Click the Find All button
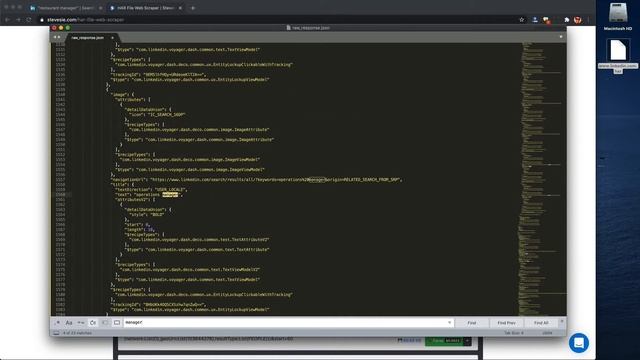The image size is (640, 360). [x=541, y=323]
